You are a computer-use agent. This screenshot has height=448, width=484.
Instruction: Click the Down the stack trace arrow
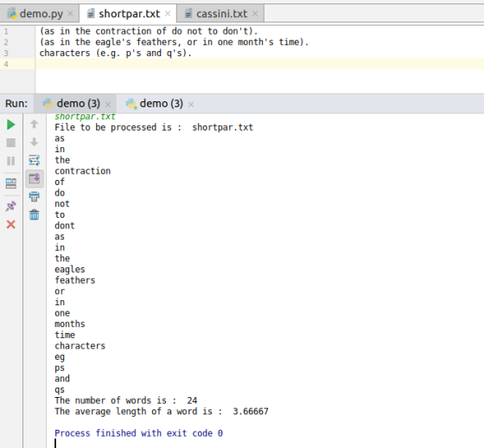(x=35, y=142)
